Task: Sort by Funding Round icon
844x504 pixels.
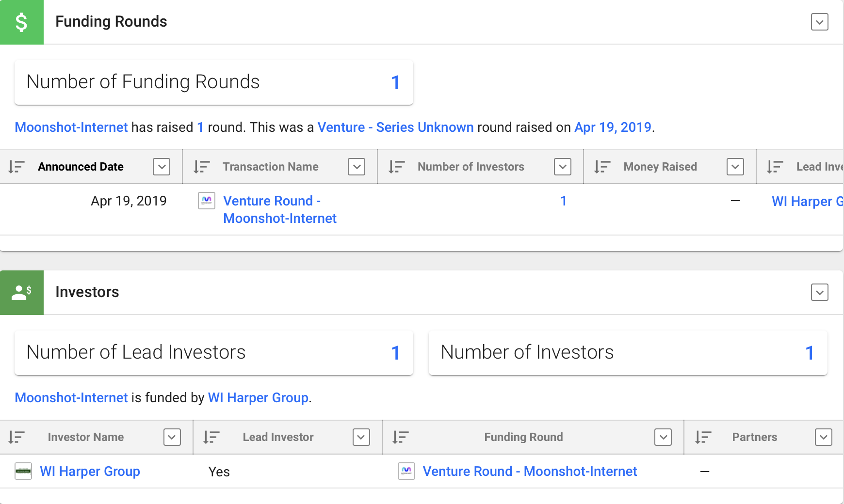Action: point(401,437)
